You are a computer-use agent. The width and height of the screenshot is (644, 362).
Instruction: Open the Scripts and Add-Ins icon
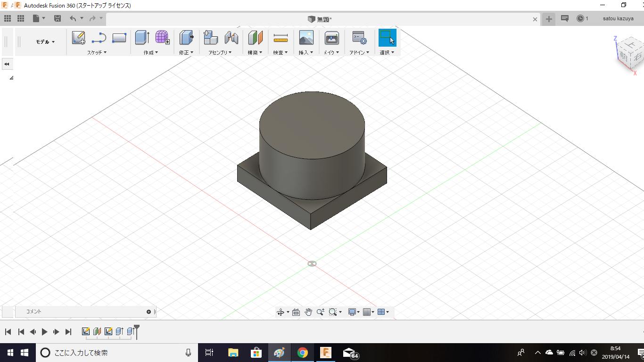(360, 38)
